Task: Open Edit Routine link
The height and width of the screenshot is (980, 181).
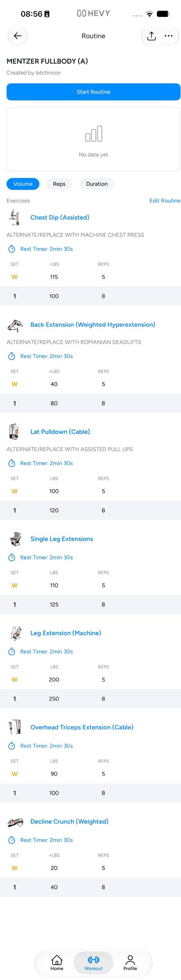Action: coord(165,201)
